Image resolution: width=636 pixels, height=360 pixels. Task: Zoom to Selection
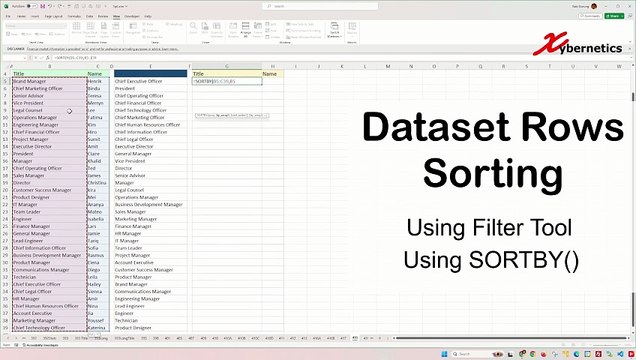pos(217,29)
